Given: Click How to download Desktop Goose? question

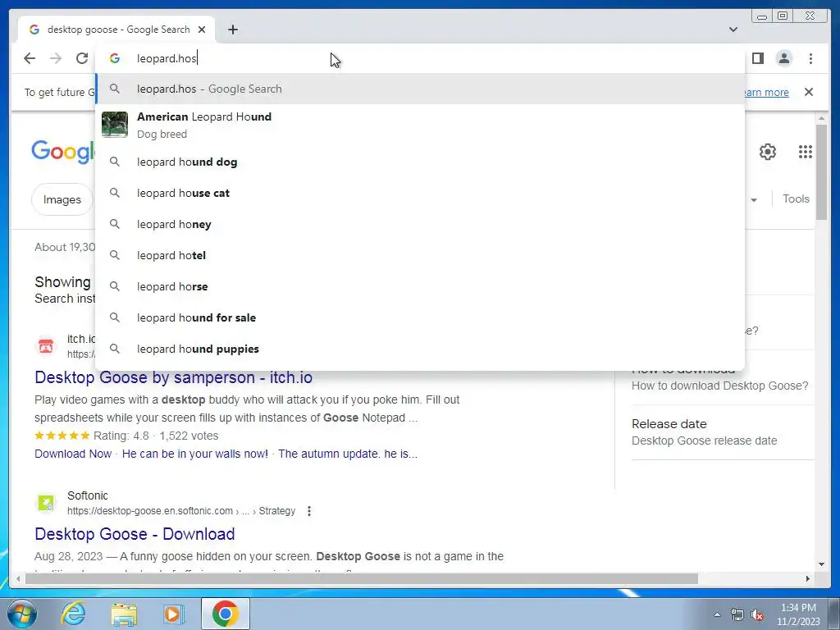Looking at the screenshot, I should tap(719, 386).
